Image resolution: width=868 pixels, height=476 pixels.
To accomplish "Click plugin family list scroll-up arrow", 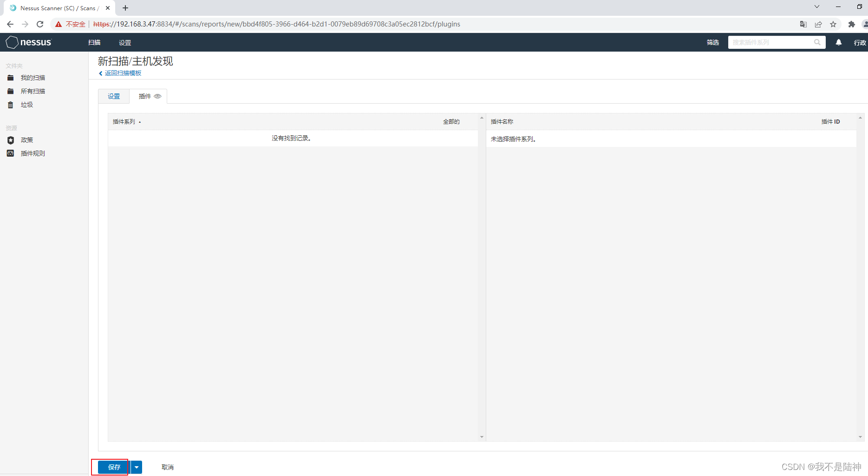I will (482, 118).
